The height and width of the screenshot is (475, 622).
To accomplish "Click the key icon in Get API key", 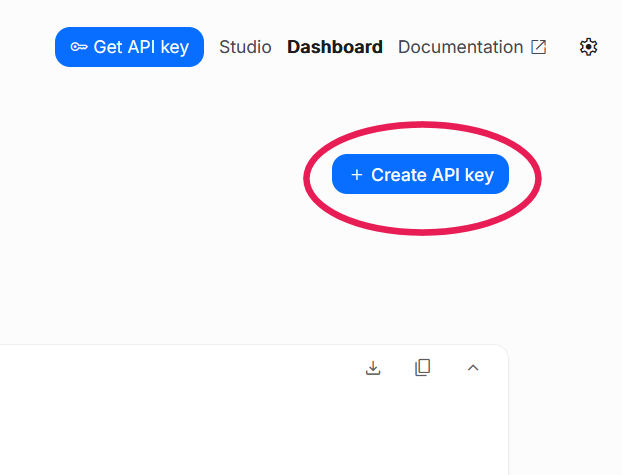I will click(78, 47).
